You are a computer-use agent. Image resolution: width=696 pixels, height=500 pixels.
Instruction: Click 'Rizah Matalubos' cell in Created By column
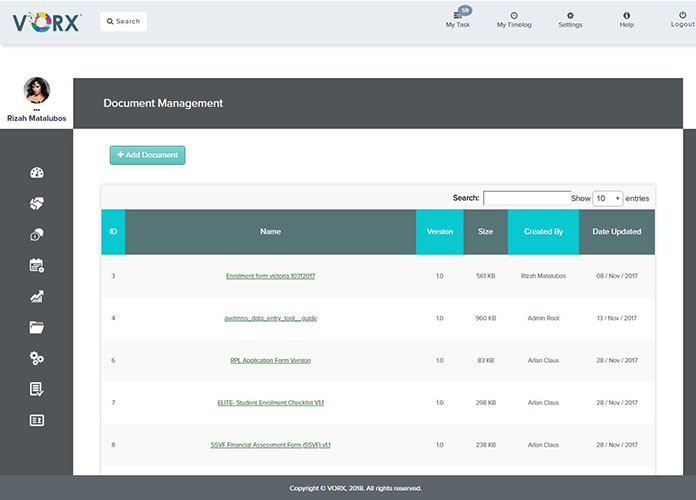543,276
